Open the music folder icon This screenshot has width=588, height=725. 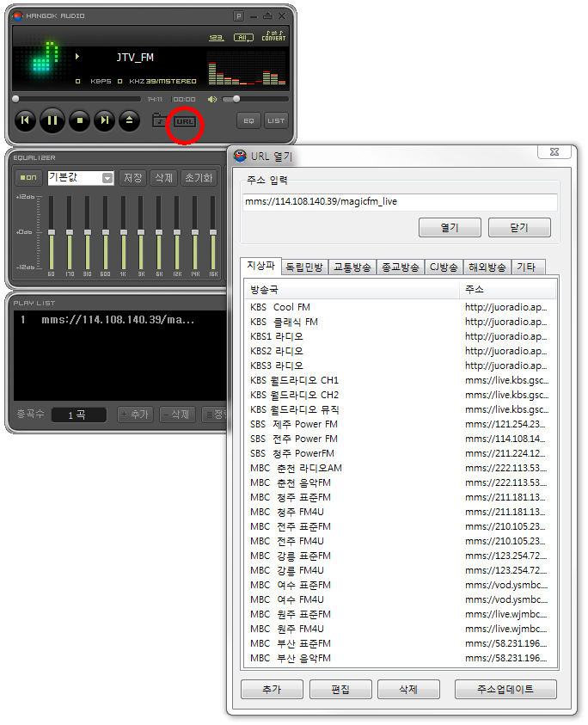160,120
